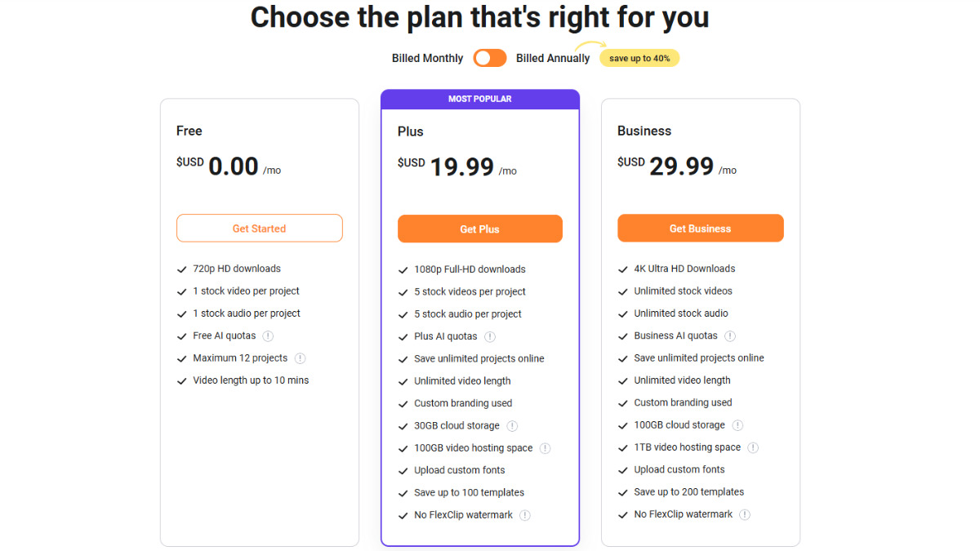This screenshot has height=551, width=980.
Task: Open info icon beside Free AI quotas
Action: (268, 335)
